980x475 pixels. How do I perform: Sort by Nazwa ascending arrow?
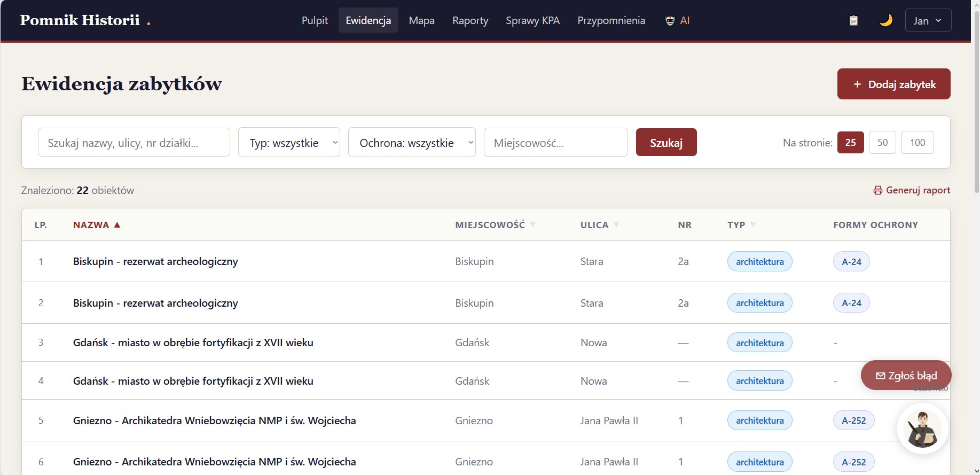pyautogui.click(x=117, y=225)
